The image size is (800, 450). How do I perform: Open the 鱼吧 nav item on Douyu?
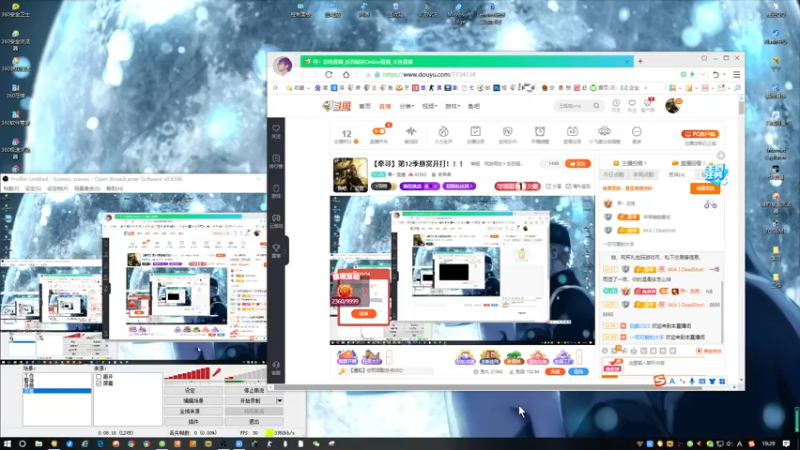[x=473, y=106]
